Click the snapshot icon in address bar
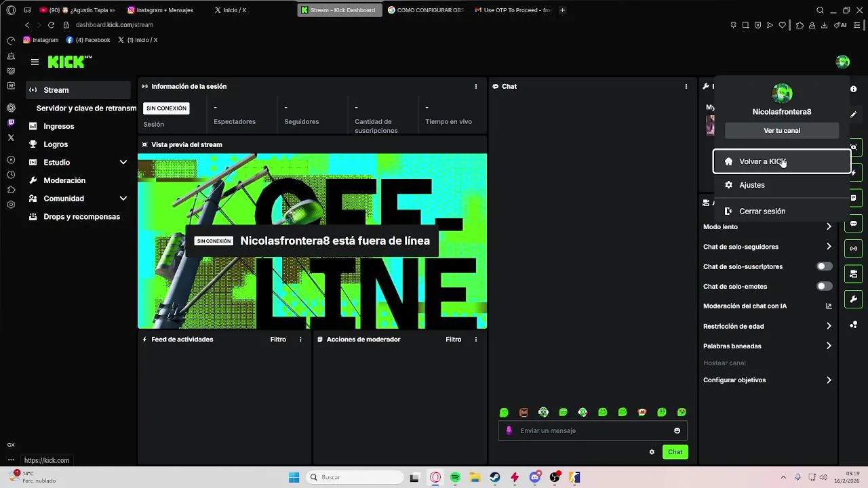This screenshot has width=868, height=488. coord(745,25)
